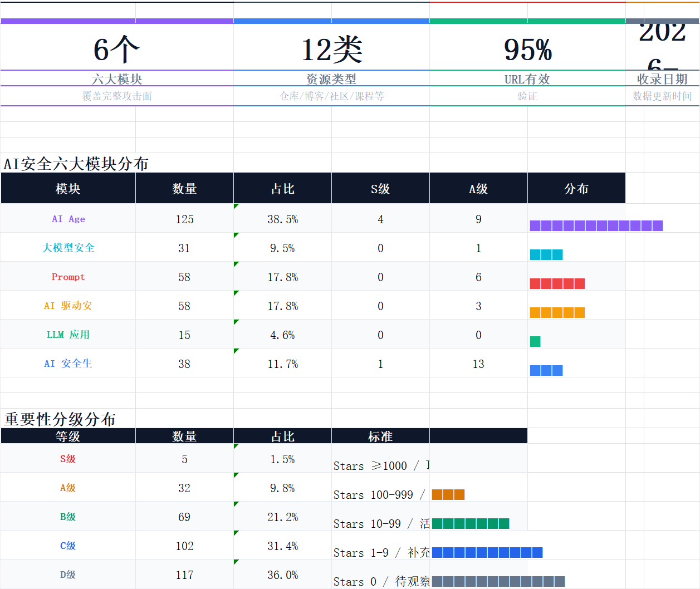Image resolution: width=700 pixels, height=589 pixels.
Task: Select the '数据更新时间' caption cell
Action: pyautogui.click(x=662, y=96)
